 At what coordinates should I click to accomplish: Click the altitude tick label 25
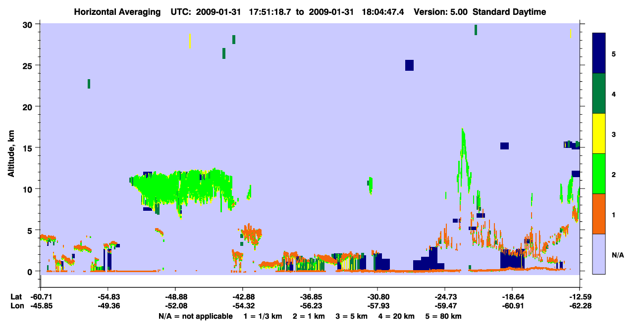(x=29, y=65)
